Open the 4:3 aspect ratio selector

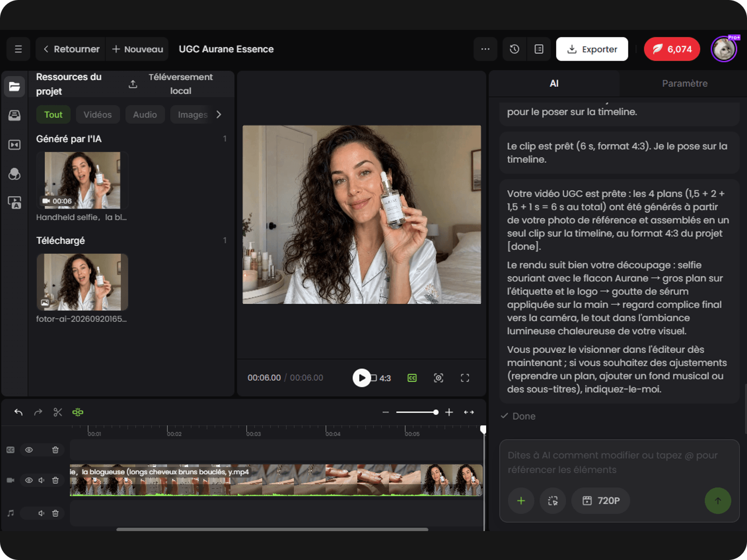click(381, 378)
